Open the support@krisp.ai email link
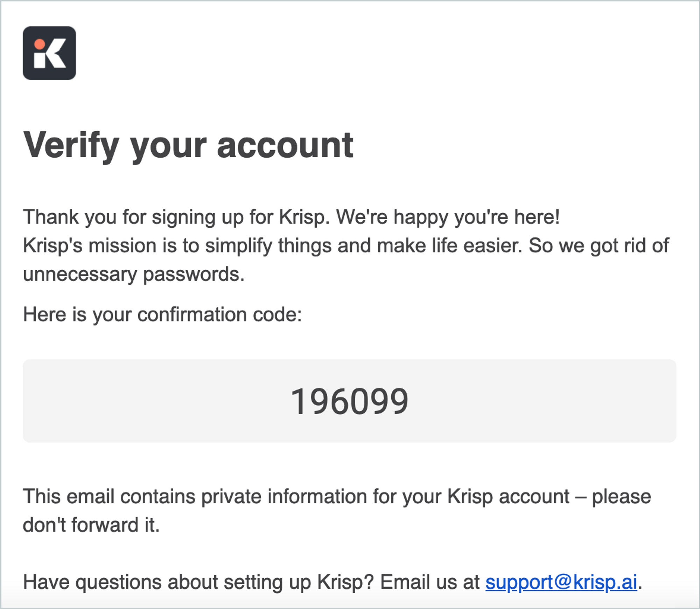 pos(561,582)
